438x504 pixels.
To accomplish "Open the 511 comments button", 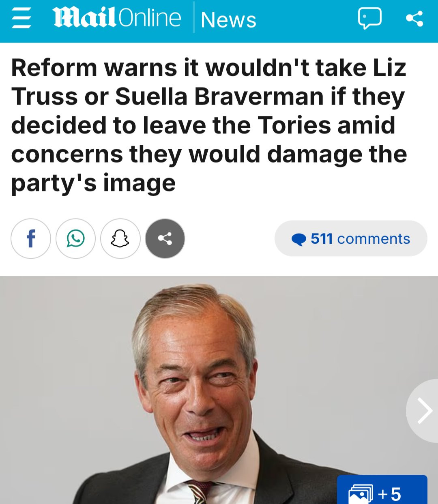I will pyautogui.click(x=351, y=238).
